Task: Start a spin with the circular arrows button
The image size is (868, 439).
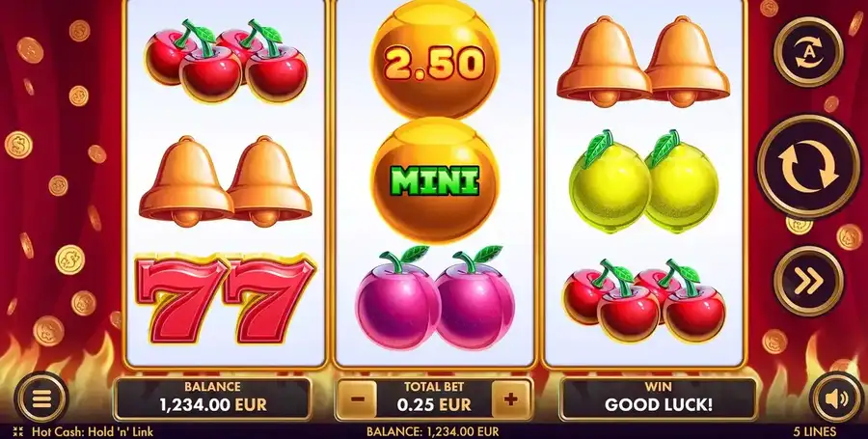Action: coord(808,167)
